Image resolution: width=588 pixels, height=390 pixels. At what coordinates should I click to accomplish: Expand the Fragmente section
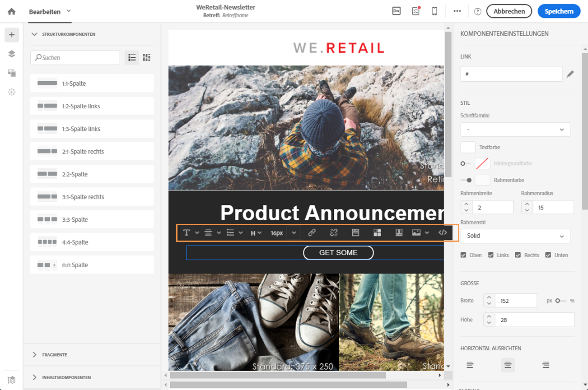(x=34, y=355)
